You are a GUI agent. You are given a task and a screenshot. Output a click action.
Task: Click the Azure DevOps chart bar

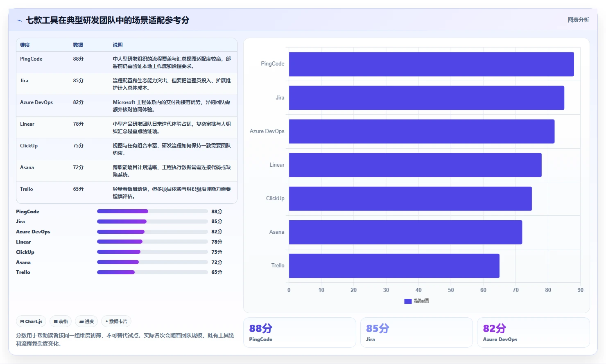422,131
